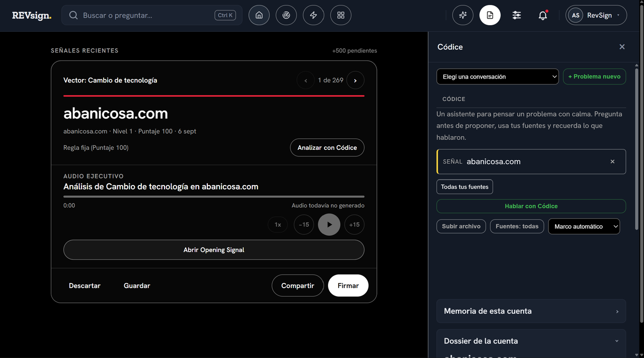Click Guardar on the signal card
This screenshot has width=644, height=358.
(137, 286)
